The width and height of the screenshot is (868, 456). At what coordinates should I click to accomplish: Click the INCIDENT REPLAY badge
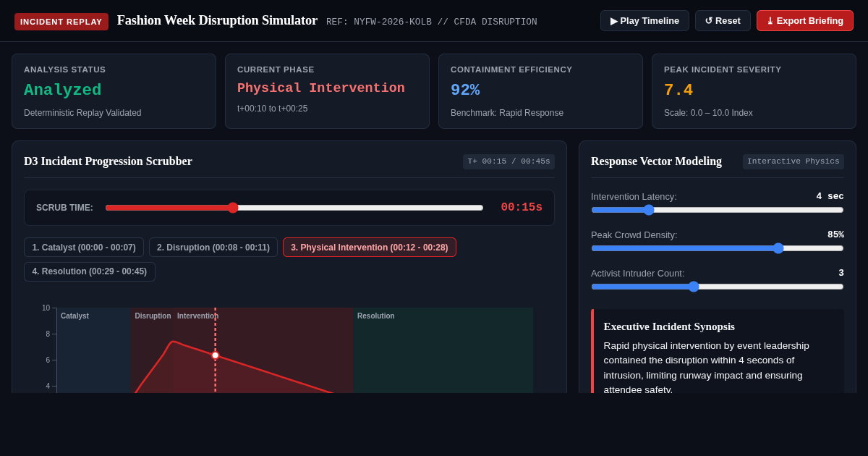coord(61,22)
